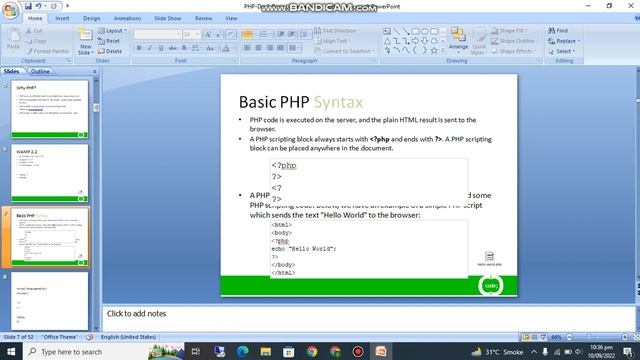The height and width of the screenshot is (360, 640).
Task: Increase the font size
Action: pos(208,35)
